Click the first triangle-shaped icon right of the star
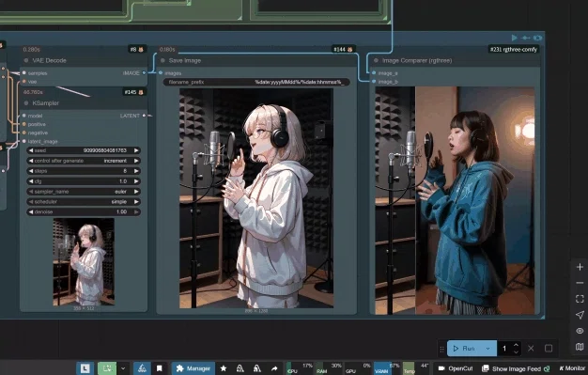 pos(240,368)
